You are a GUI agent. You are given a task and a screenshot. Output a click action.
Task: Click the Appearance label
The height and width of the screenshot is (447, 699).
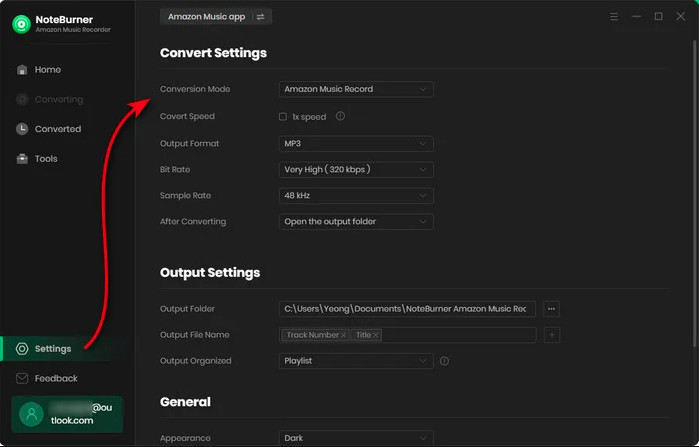coord(185,438)
